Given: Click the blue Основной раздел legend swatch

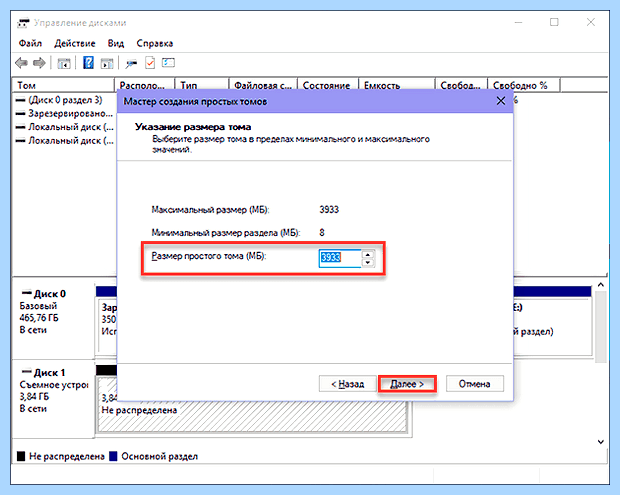Looking at the screenshot, I should [x=113, y=456].
